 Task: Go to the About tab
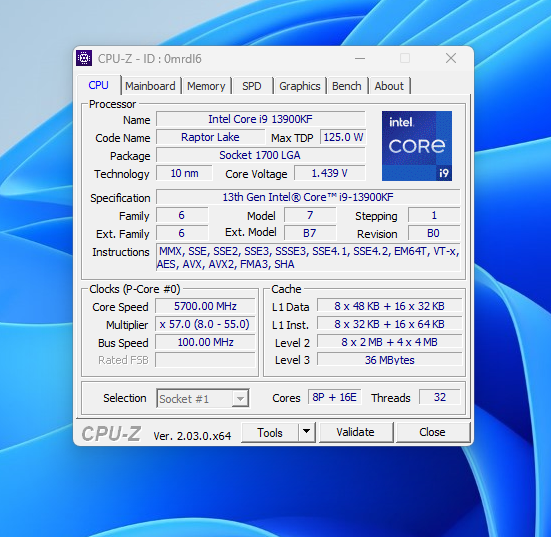click(389, 86)
